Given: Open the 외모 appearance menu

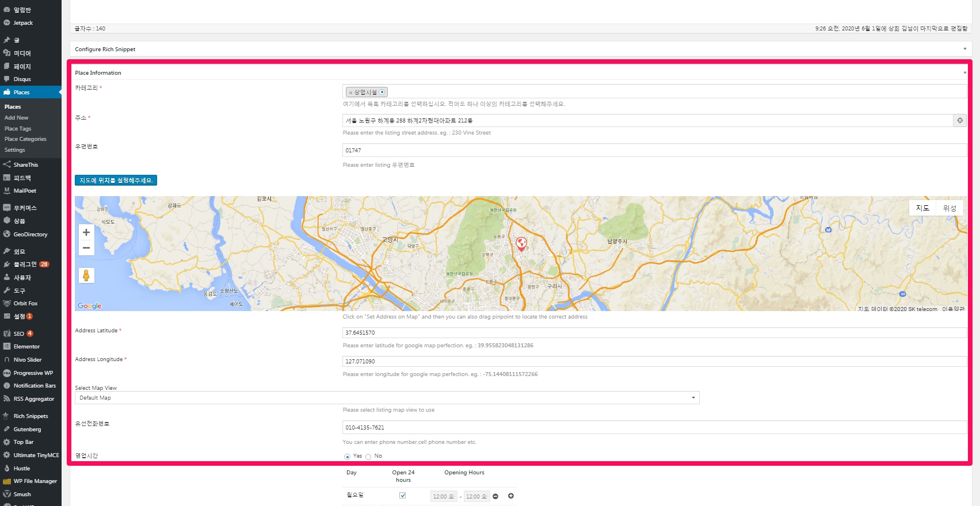Looking at the screenshot, I should click(x=20, y=251).
